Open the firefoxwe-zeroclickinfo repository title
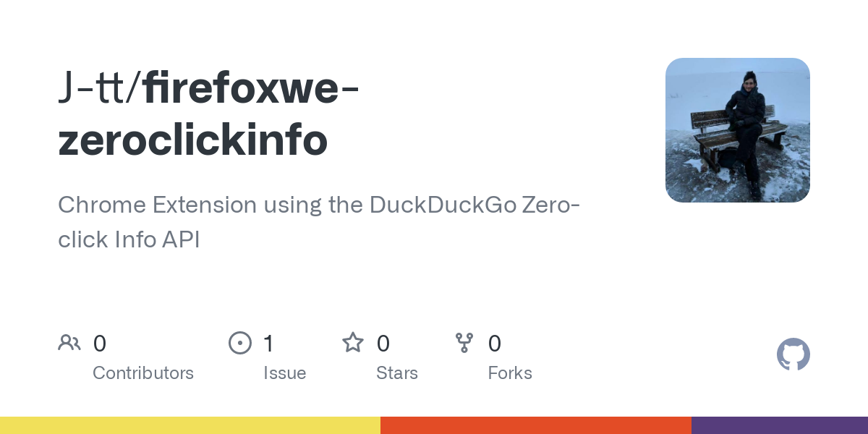This screenshot has height=434, width=868. (209, 114)
